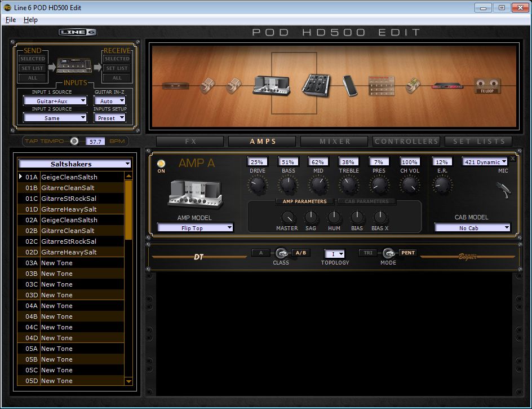This screenshot has height=409, width=532.
Task: Open the File menu
Action: (11, 20)
